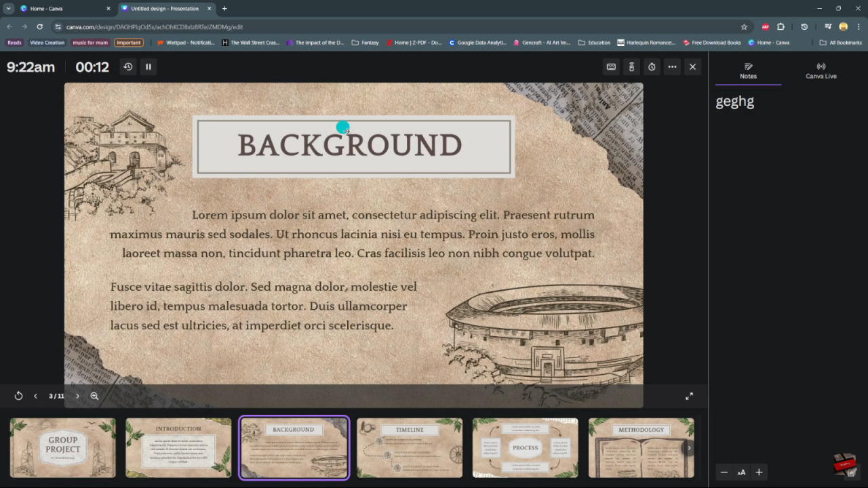Open the Wattpad bookmark
868x488 pixels.
pyautogui.click(x=186, y=43)
